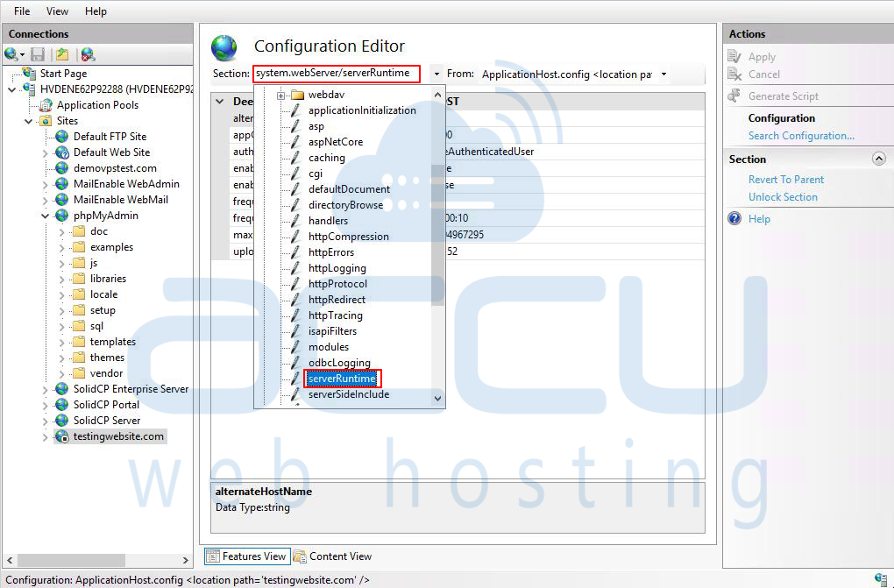Switch to Content View tab
The image size is (894, 588).
[x=333, y=556]
